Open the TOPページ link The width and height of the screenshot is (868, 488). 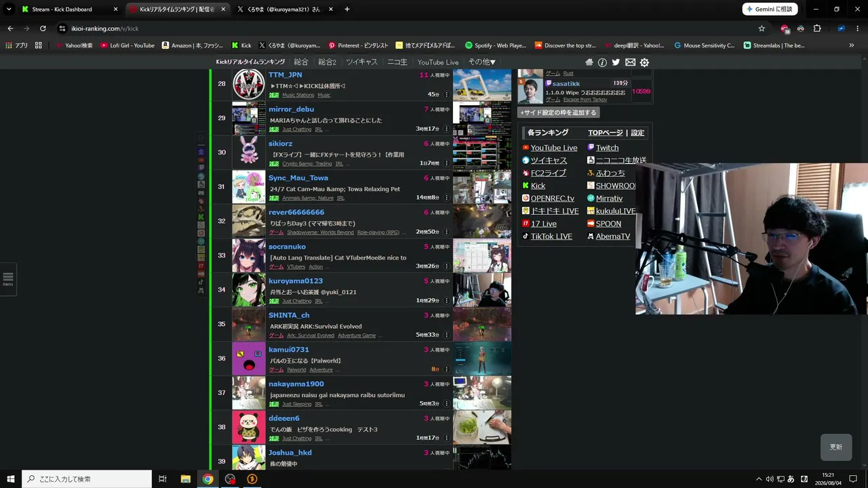pyautogui.click(x=606, y=133)
